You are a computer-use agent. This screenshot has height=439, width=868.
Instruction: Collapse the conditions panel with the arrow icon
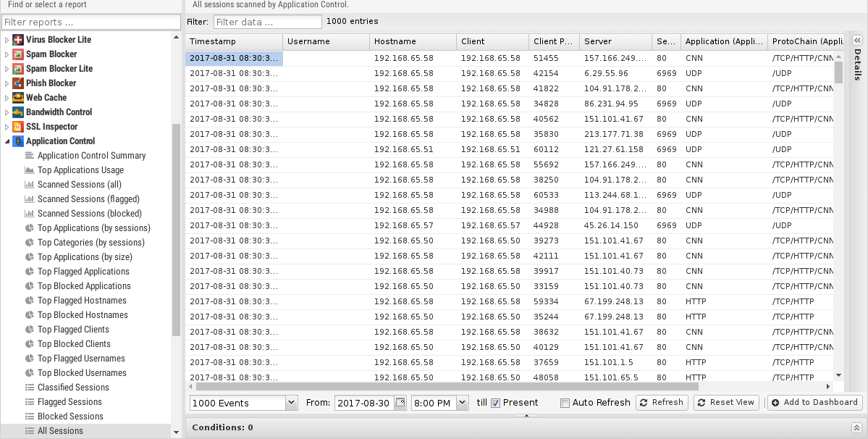click(856, 428)
